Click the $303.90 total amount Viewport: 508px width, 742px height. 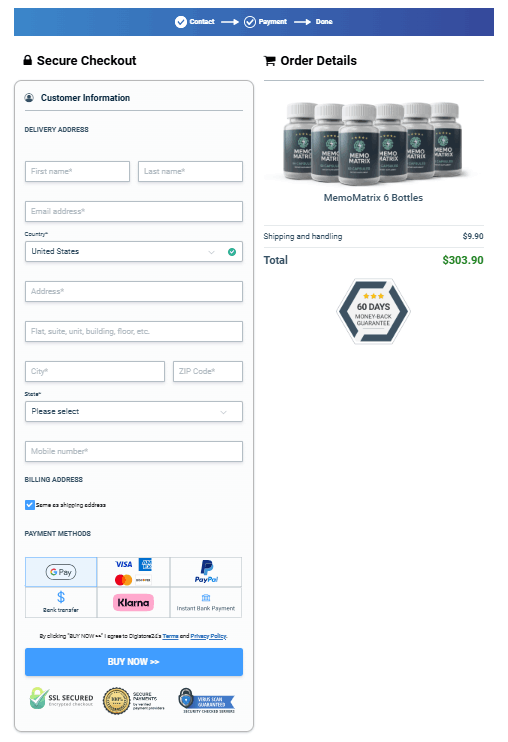coord(463,260)
